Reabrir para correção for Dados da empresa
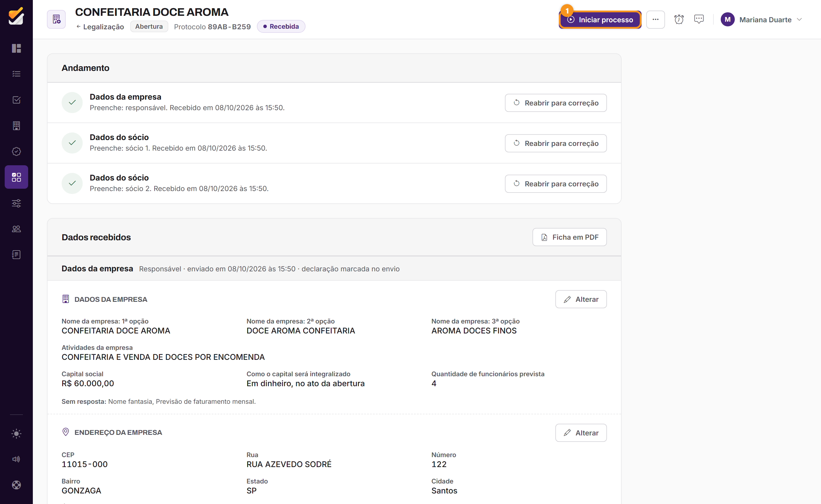The width and height of the screenshot is (821, 504). 556,103
